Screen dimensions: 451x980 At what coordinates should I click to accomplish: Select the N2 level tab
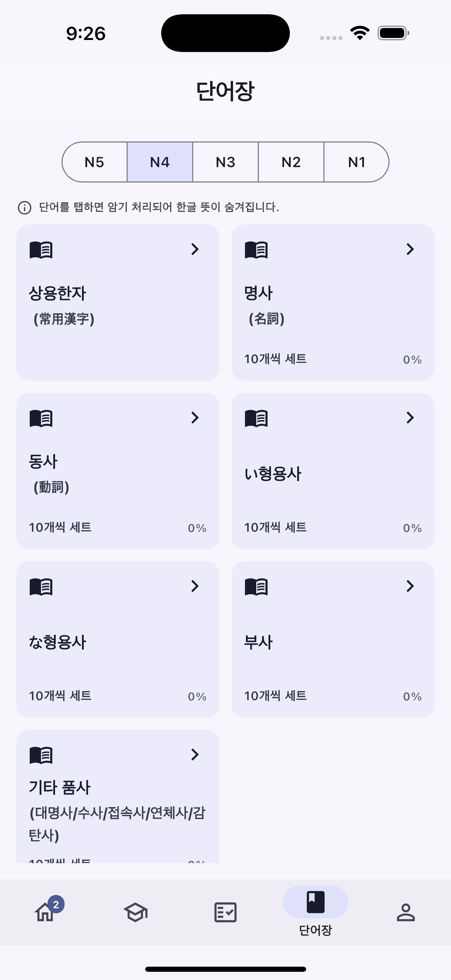pos(291,162)
